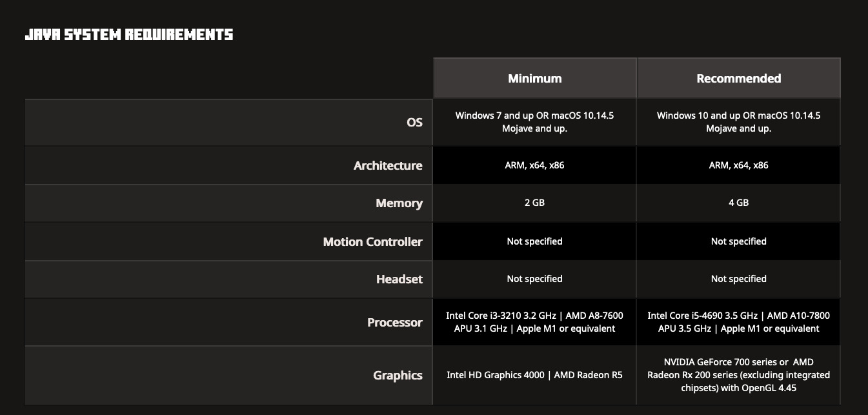Select the Minimum column Architecture cell
This screenshot has width=868, height=415.
pyautogui.click(x=534, y=165)
